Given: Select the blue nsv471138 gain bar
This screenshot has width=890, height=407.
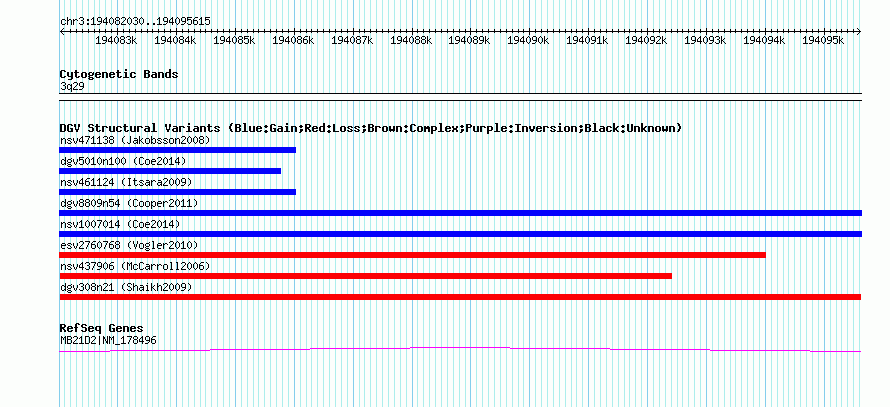Looking at the screenshot, I should [178, 150].
